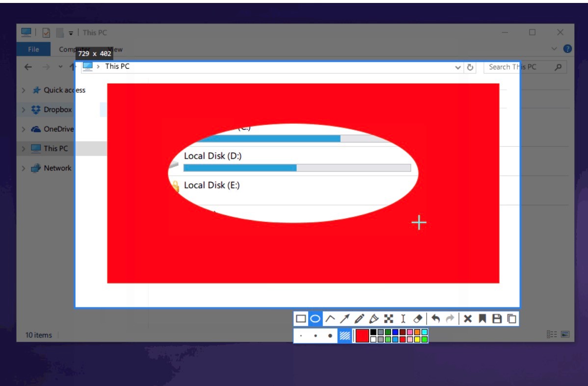
Task: Refresh the This PC view
Action: pos(470,67)
